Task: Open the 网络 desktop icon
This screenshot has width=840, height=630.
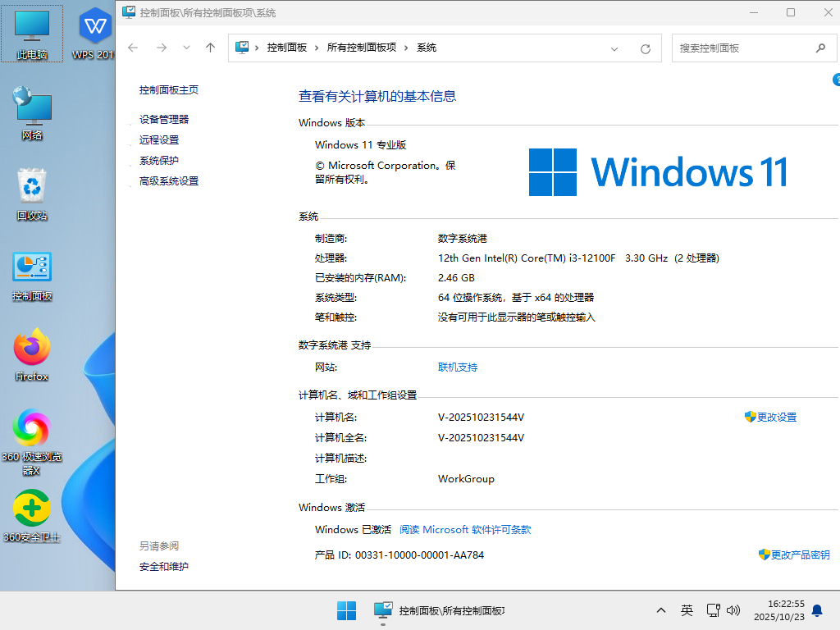Action: pyautogui.click(x=31, y=107)
